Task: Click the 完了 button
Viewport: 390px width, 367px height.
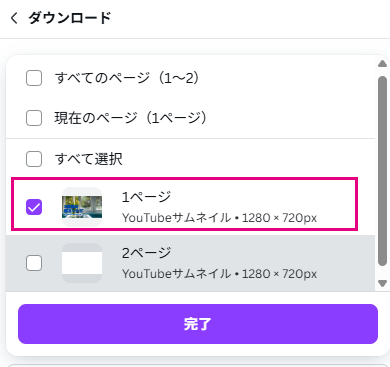Action: [198, 324]
